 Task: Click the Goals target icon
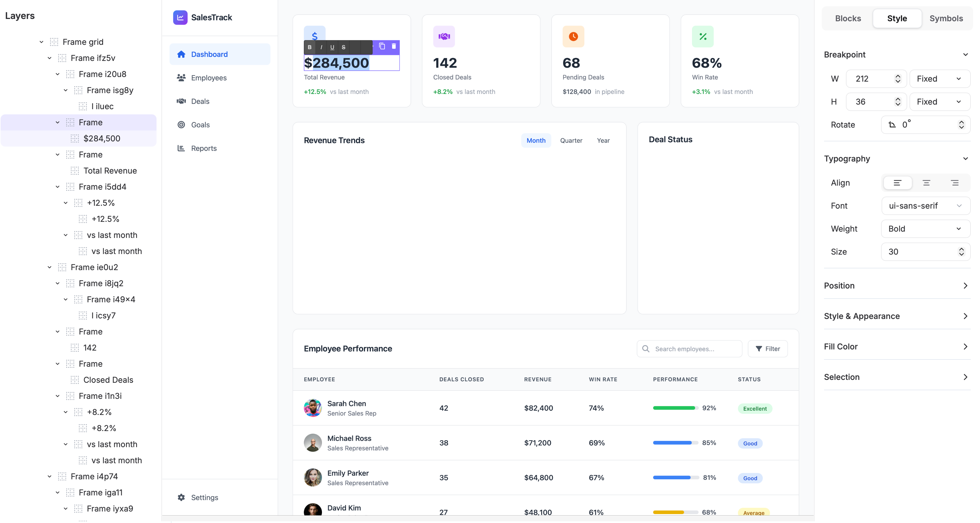pos(181,125)
